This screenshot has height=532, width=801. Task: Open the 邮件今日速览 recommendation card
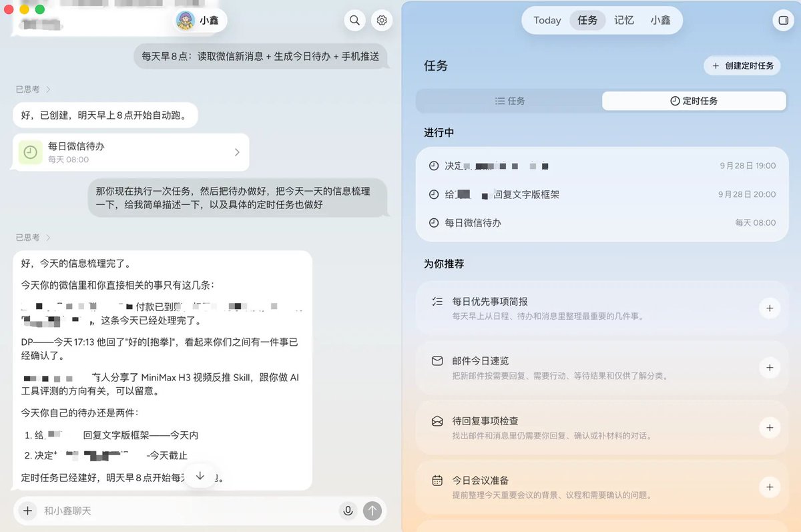click(602, 368)
